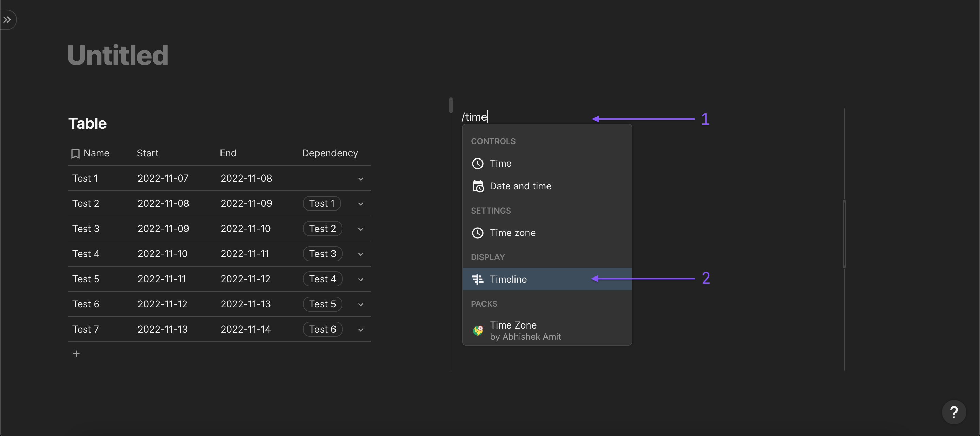
Task: Click the Untitled page title field
Action: pos(118,55)
